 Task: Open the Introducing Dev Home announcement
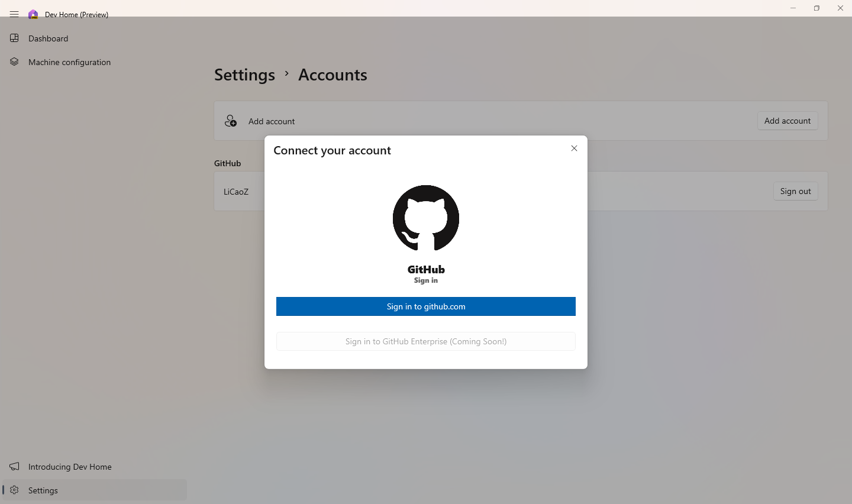coord(70,467)
